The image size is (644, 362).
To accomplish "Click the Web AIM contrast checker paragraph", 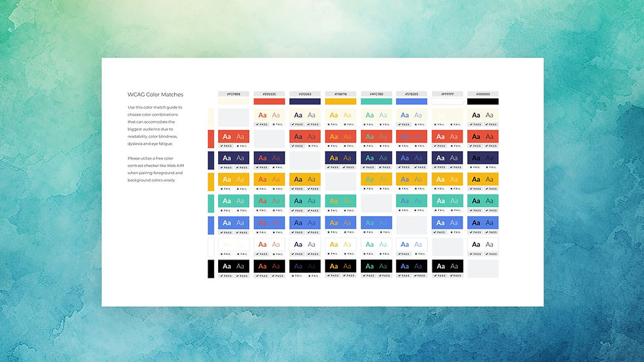I will click(156, 169).
